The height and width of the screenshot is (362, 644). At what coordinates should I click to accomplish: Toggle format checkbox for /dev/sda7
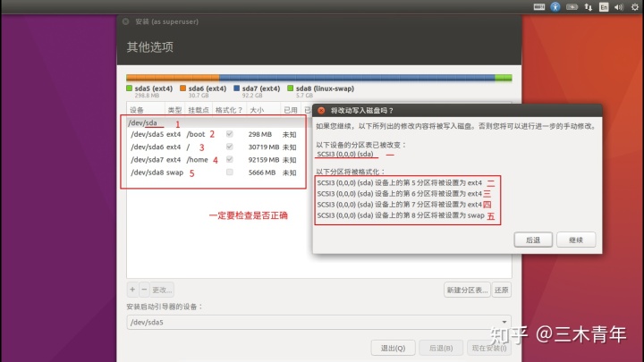(x=230, y=159)
